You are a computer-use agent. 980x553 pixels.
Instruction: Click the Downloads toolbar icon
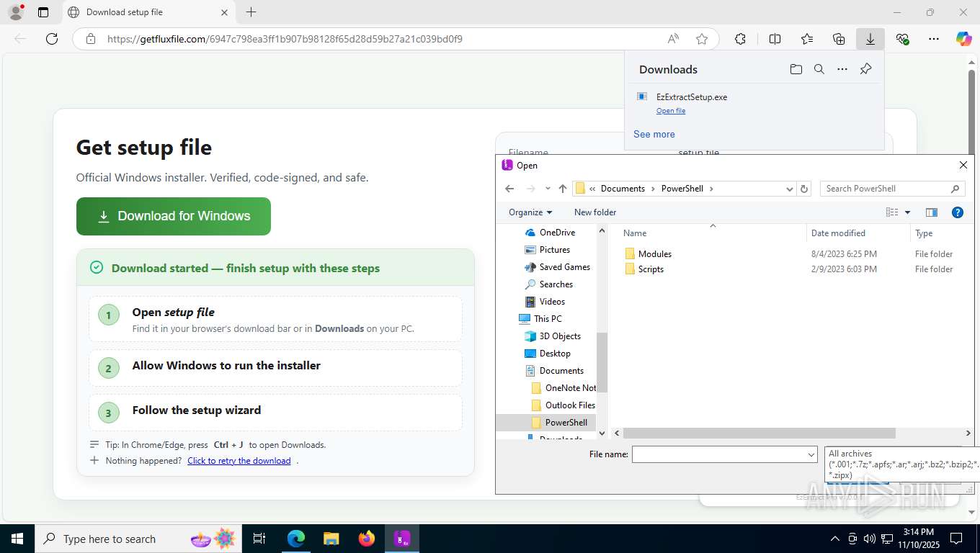[870, 39]
